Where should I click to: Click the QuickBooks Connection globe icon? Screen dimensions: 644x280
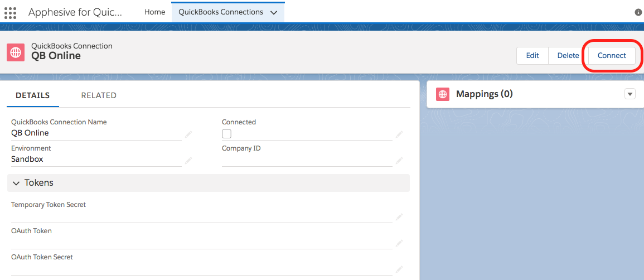coord(16,52)
